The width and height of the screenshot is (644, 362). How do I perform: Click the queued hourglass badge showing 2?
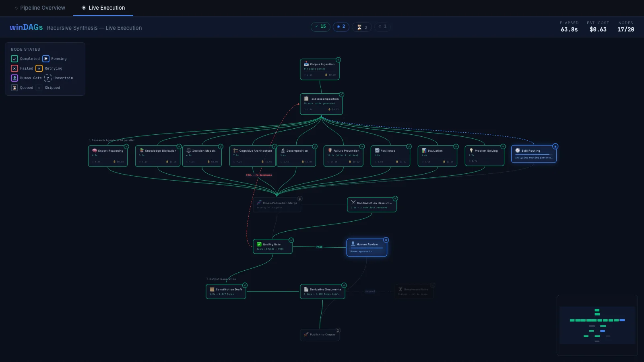click(362, 27)
